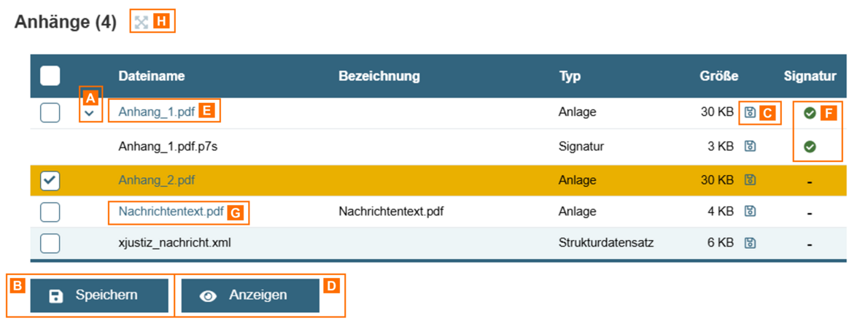Image resolution: width=868 pixels, height=329 pixels.
Task: Open the Anhang_2.pdf link
Action: (x=156, y=180)
